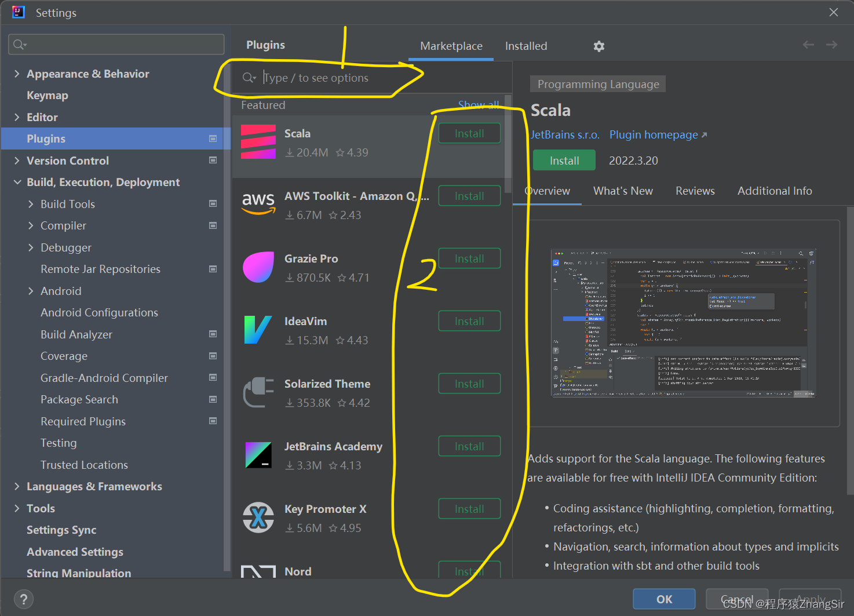Install Scala from the plugin list
Screen dimensions: 854x616
click(x=469, y=133)
